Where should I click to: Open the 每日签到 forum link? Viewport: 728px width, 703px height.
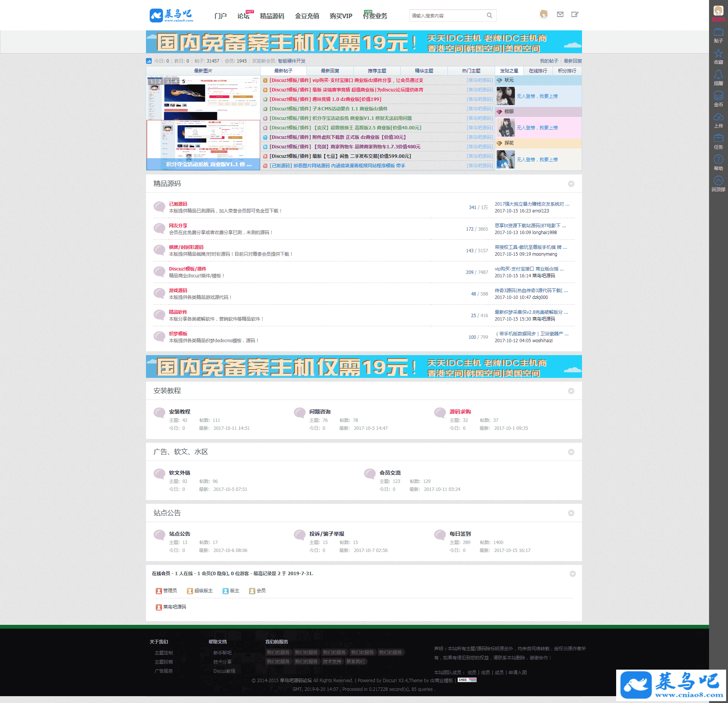(x=460, y=534)
